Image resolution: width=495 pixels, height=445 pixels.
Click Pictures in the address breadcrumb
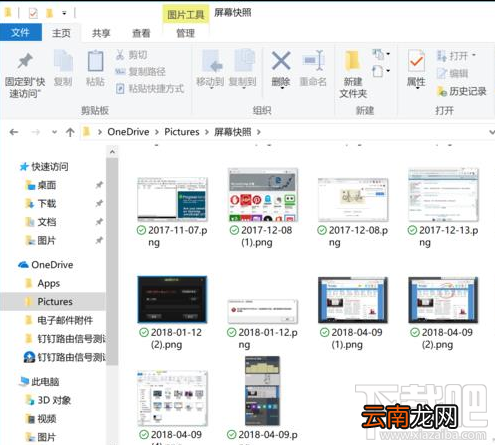click(x=182, y=132)
